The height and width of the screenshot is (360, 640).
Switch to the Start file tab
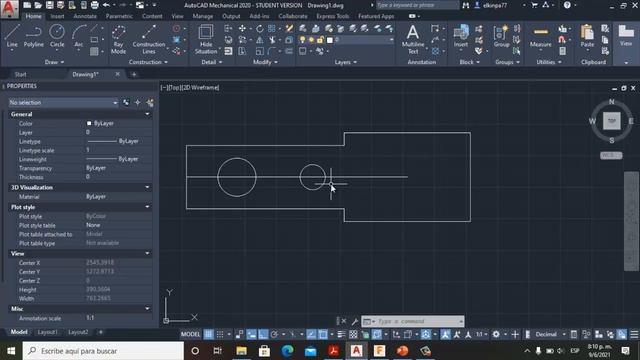pyautogui.click(x=20, y=74)
